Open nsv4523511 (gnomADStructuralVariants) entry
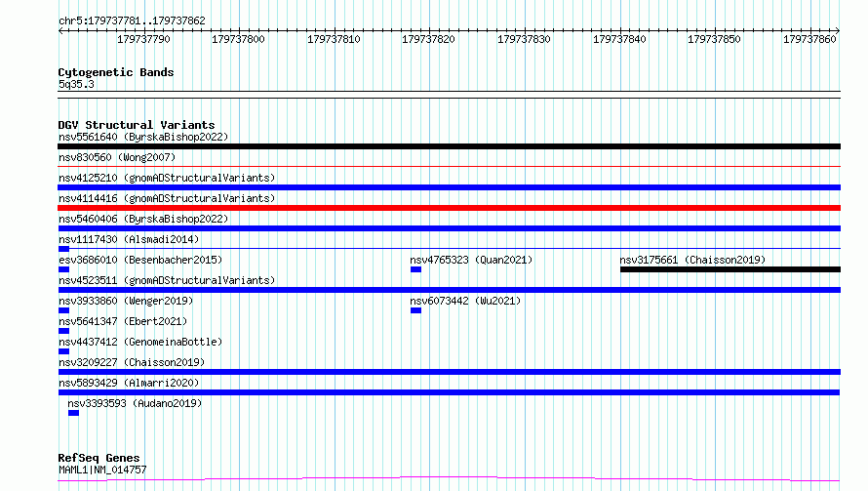This screenshot has width=868, height=491. coord(167,280)
